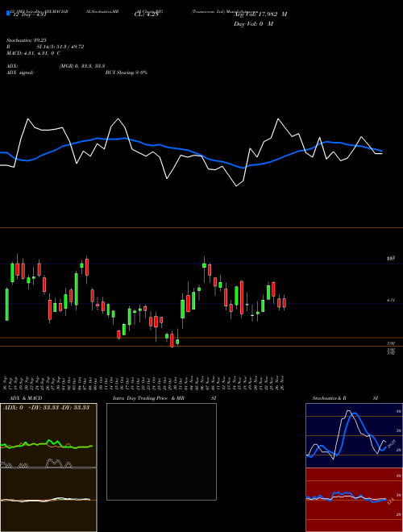The image size is (403, 532).
Task: Click the 'CL: 4.28' closing price text
Action: [146, 15]
